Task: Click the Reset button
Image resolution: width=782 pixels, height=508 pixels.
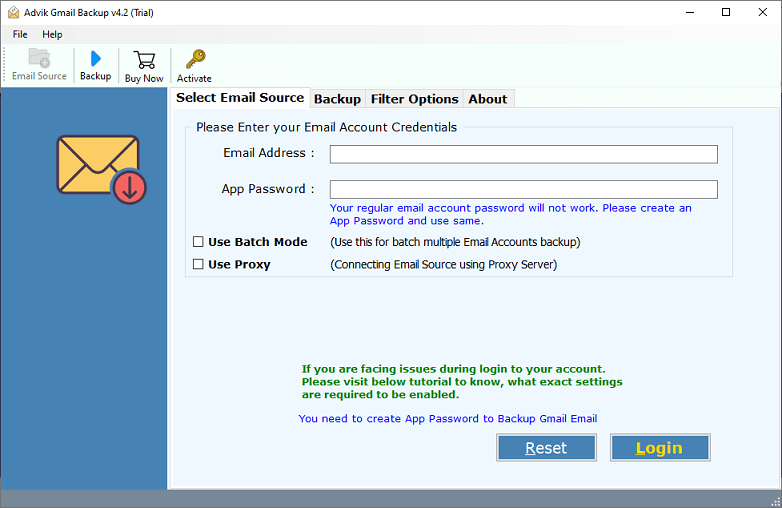Action: coord(546,448)
